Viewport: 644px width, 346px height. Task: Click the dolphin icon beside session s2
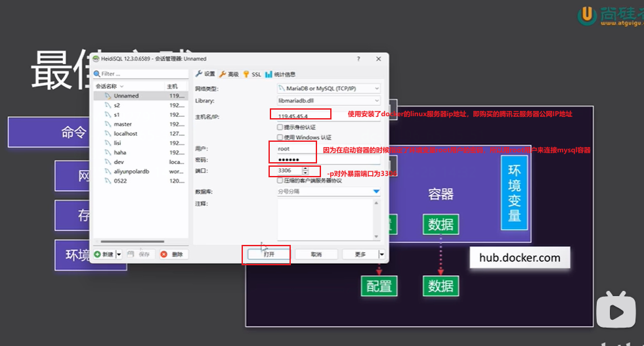point(108,105)
